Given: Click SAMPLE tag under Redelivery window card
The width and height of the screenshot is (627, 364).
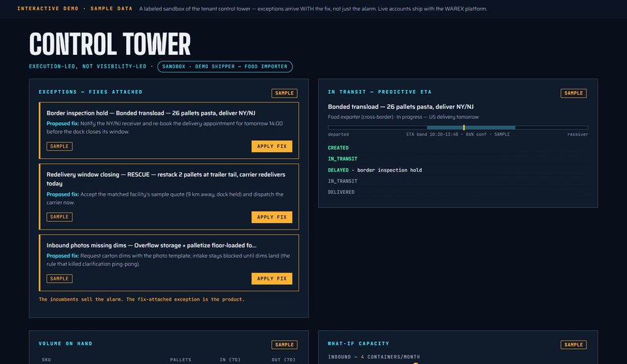Looking at the screenshot, I should coord(59,217).
